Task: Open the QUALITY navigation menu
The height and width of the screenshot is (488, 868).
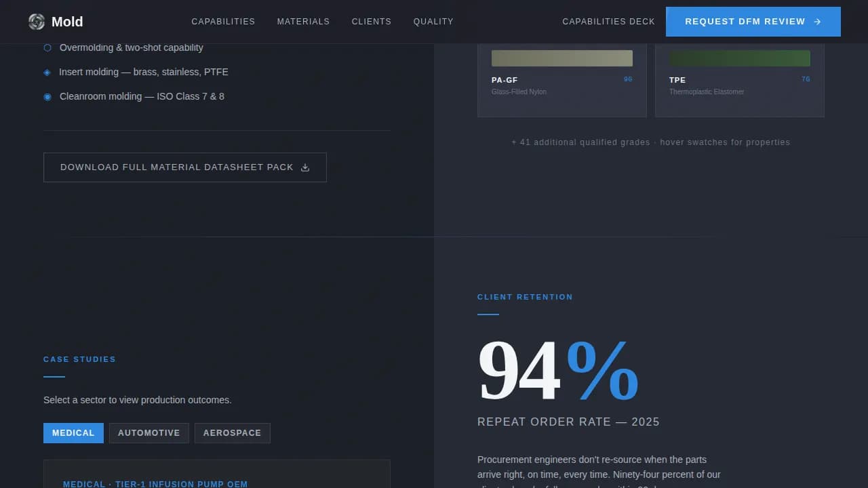Action: point(433,21)
